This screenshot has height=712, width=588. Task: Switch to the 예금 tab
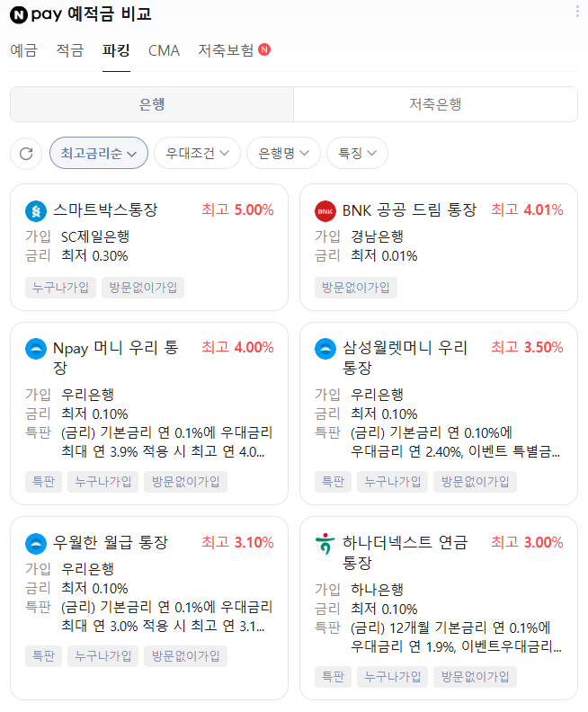(x=24, y=50)
